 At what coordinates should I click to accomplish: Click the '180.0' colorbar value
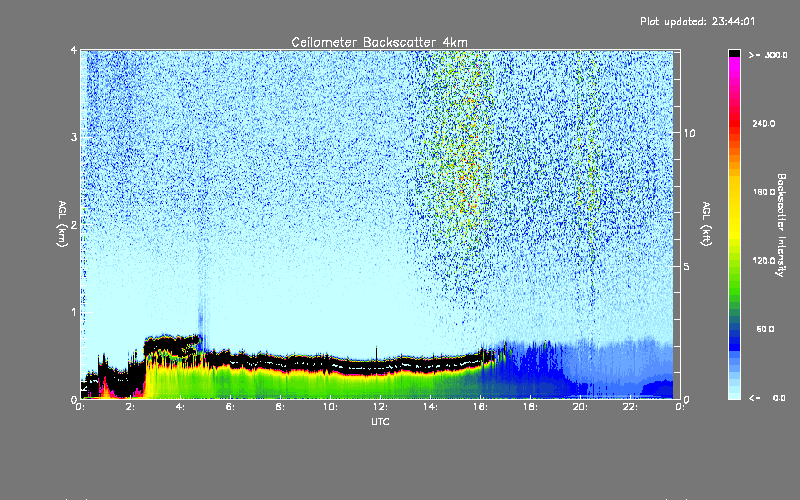coord(764,192)
